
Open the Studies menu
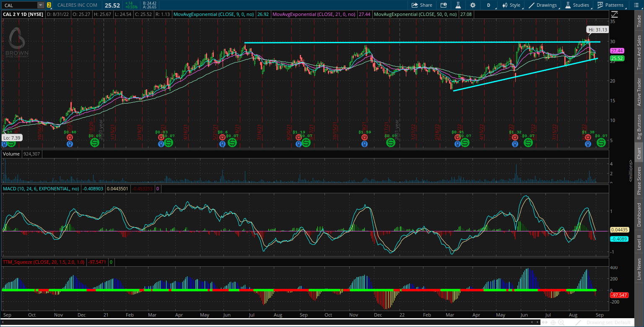(x=577, y=5)
